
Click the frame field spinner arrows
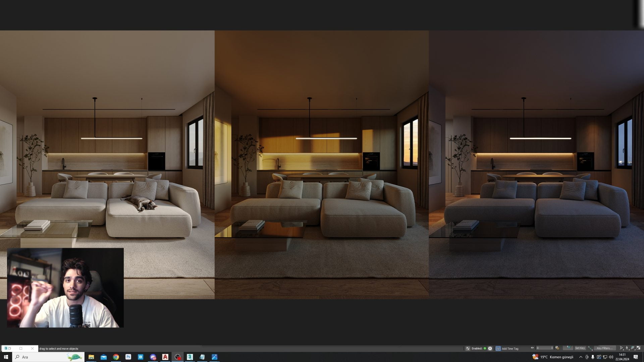552,348
